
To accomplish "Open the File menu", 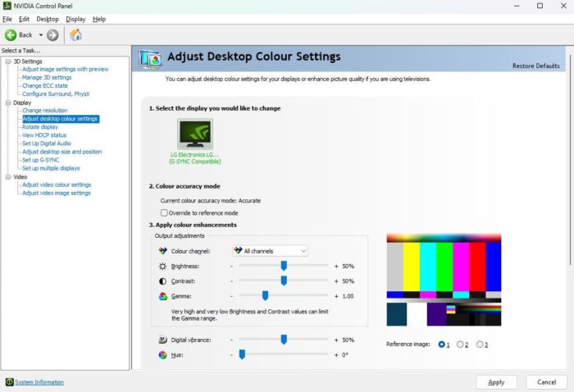I will coord(7,19).
